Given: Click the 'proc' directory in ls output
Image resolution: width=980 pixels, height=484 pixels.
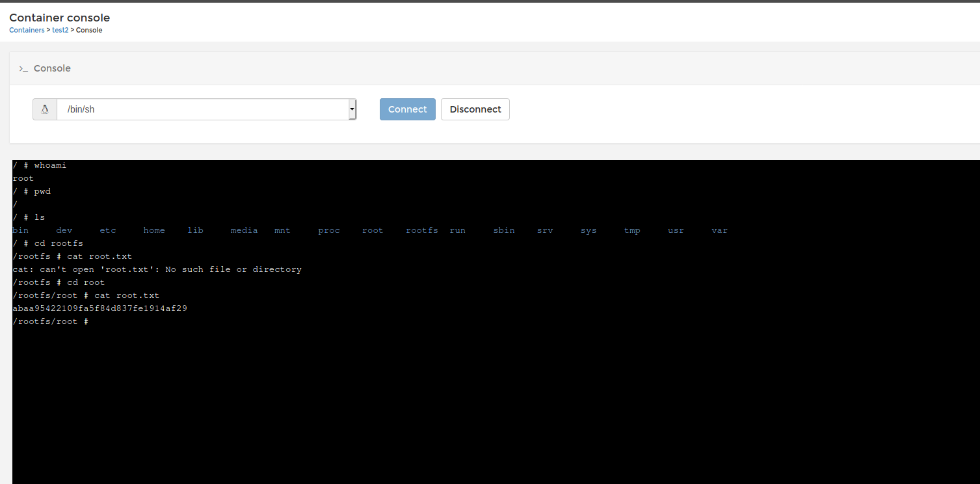Looking at the screenshot, I should 329,230.
